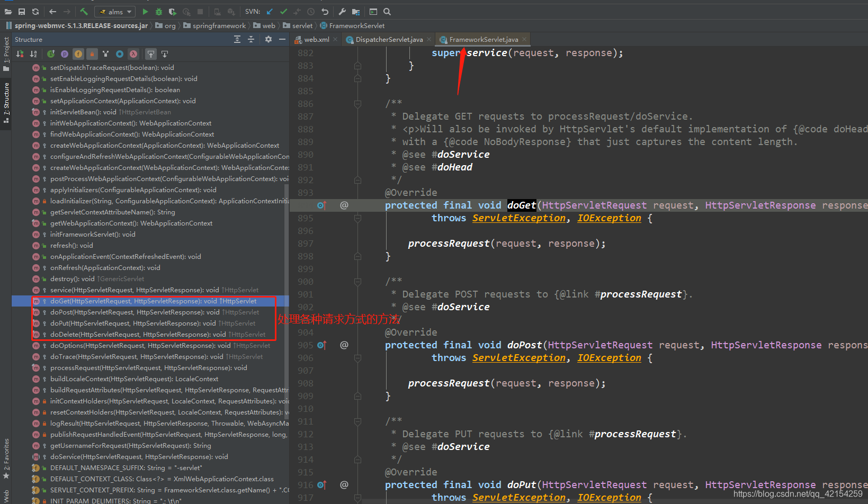
Task: Toggle sort by visibility in Structure
Action: point(20,54)
